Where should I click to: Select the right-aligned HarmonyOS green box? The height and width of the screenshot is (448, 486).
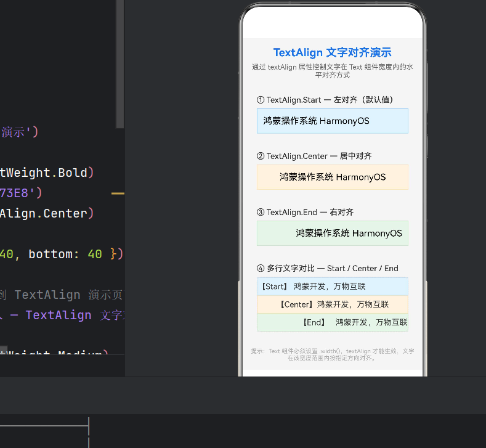point(332,234)
